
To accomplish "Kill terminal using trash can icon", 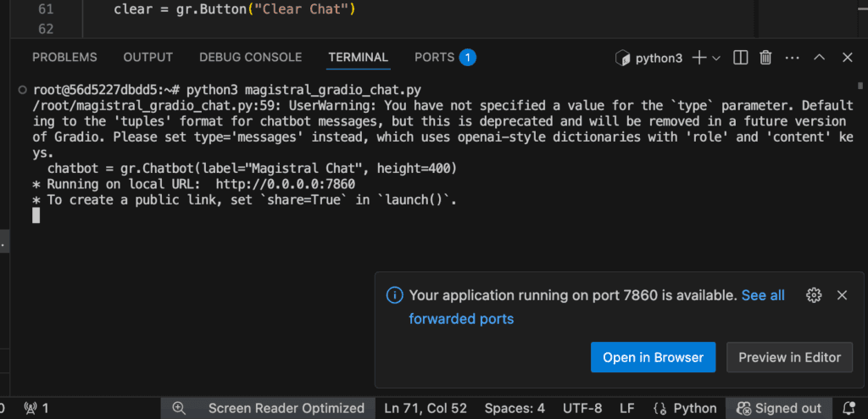I will [765, 58].
